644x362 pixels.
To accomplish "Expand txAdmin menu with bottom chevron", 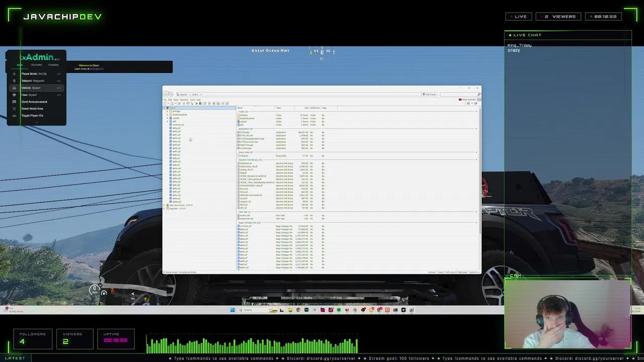I will click(x=37, y=122).
